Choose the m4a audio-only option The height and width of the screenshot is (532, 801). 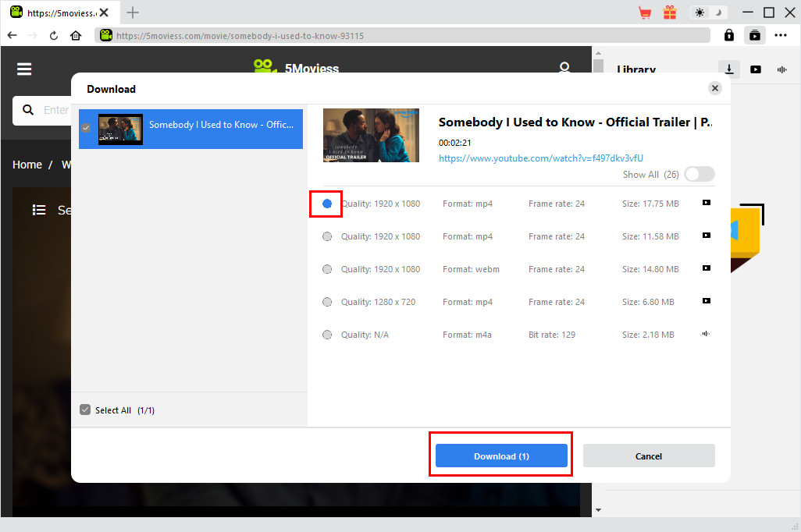[327, 335]
